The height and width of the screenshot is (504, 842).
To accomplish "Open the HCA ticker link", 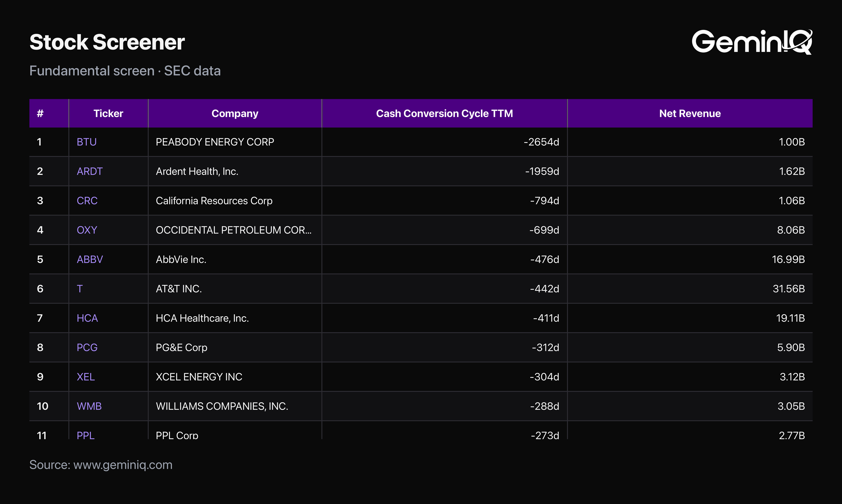I will click(87, 318).
